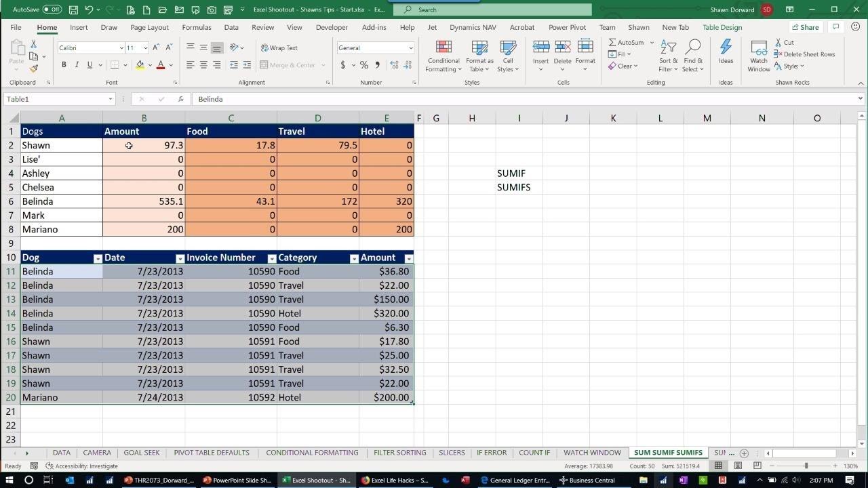Select Bottom Align vertical alignment
Screen dimensions: 868x488
tap(216, 47)
